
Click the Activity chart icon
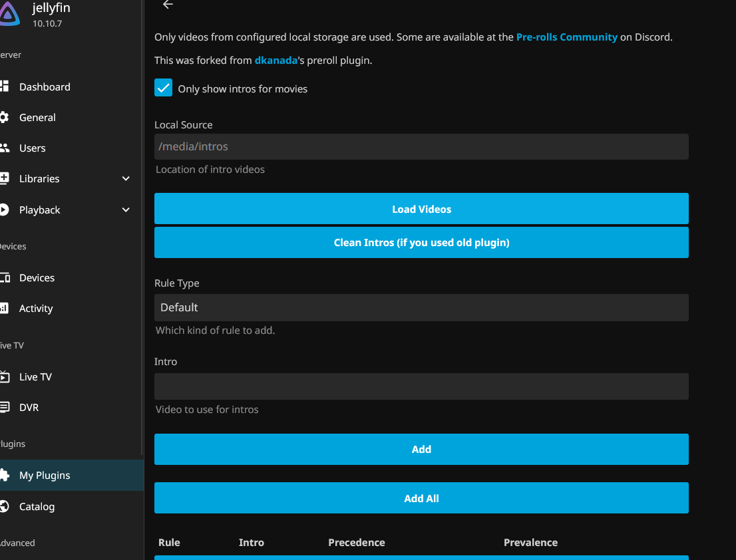[x=4, y=308]
